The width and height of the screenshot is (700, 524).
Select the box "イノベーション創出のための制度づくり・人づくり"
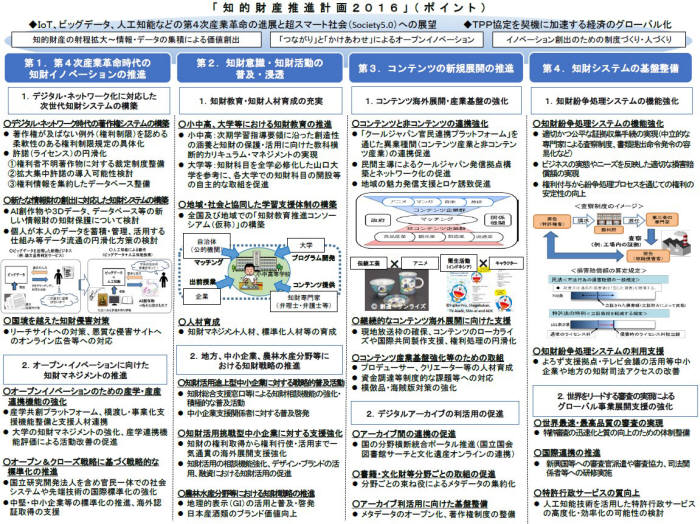click(x=588, y=39)
